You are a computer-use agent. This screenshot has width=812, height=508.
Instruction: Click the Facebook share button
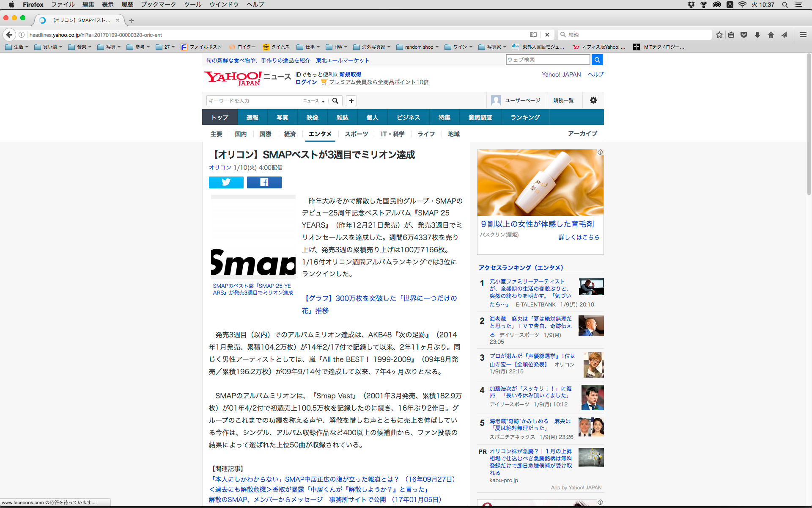coord(264,182)
